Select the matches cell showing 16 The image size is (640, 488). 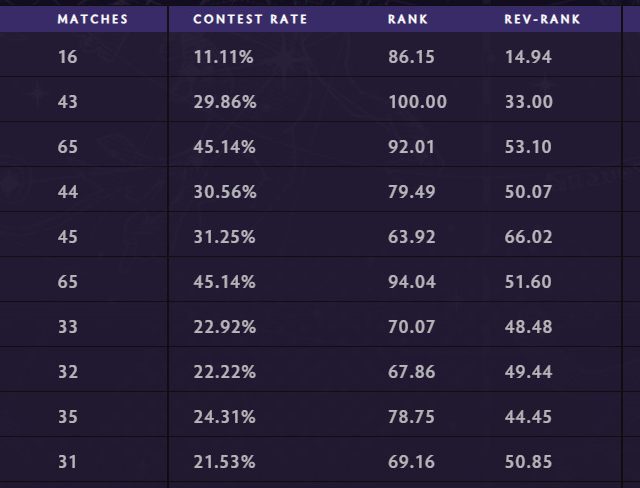tap(68, 57)
